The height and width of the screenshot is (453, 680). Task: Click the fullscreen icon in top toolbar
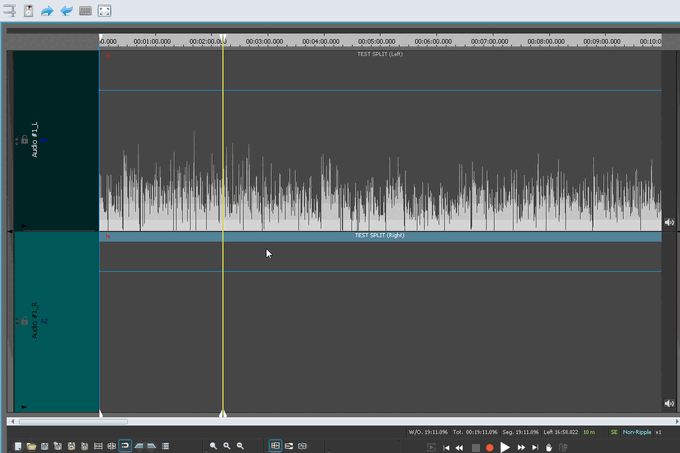pos(105,11)
